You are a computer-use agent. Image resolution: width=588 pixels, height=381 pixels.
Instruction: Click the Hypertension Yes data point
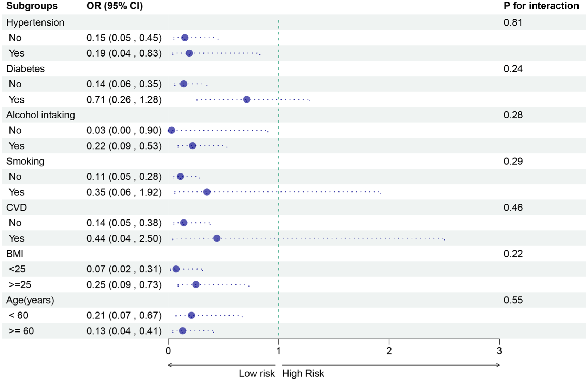coord(189,53)
